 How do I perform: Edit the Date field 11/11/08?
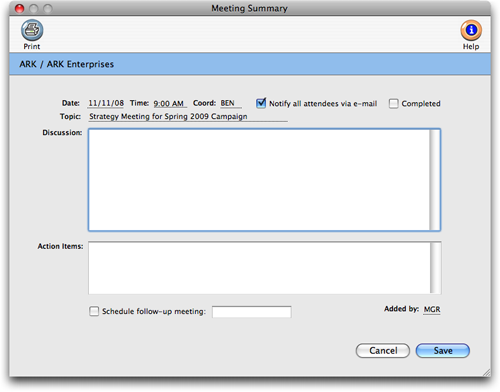point(106,103)
